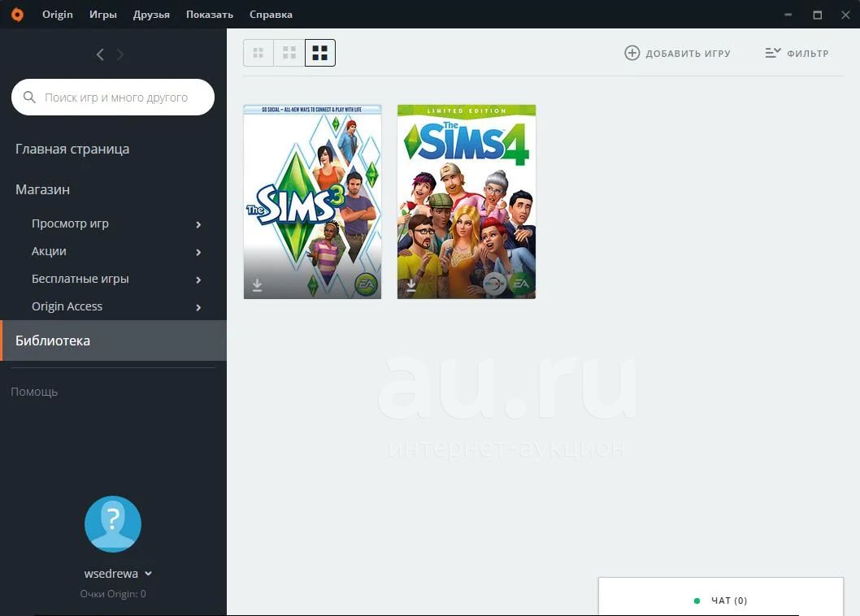Go forward with the right arrow

[x=120, y=54]
